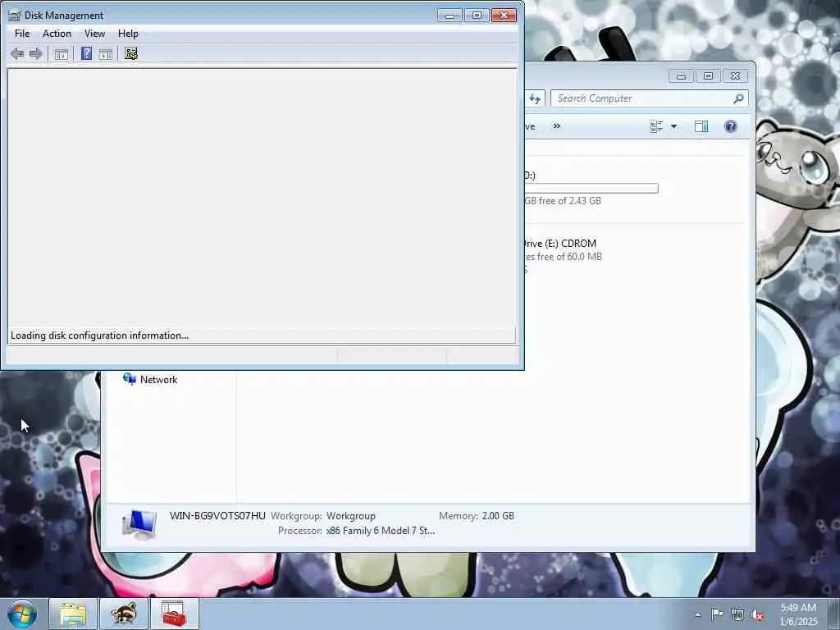Click the computer icon in details pane
Image resolution: width=840 pixels, height=630 pixels.
tap(139, 524)
